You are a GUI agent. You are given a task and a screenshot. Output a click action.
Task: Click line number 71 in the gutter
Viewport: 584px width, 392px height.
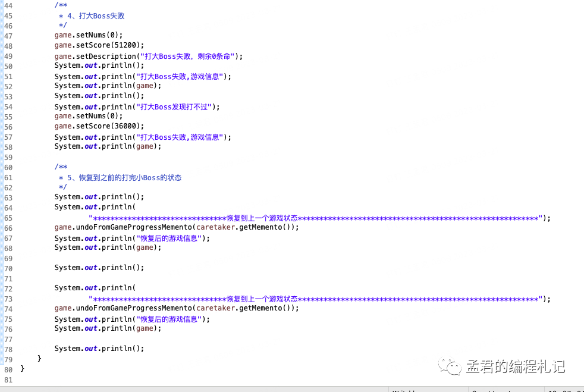point(8,279)
